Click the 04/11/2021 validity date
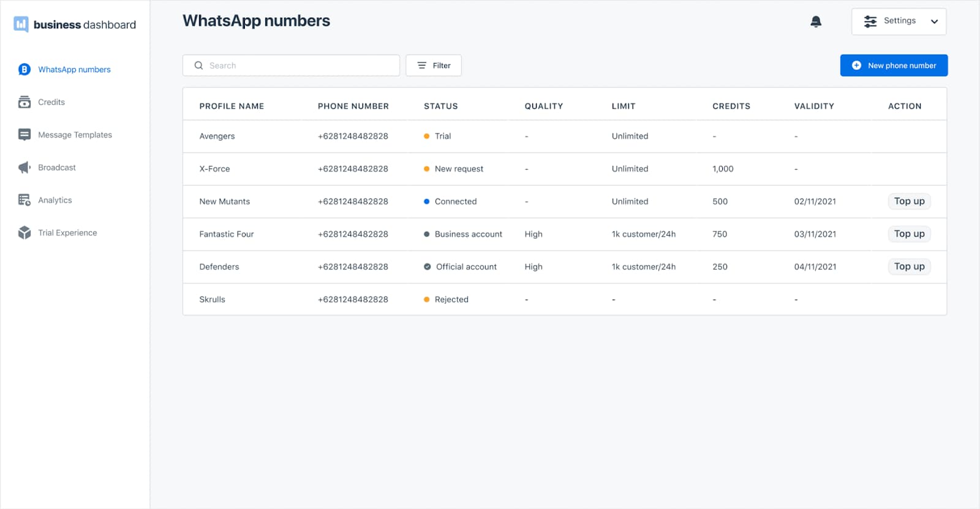The image size is (980, 509). 815,266
